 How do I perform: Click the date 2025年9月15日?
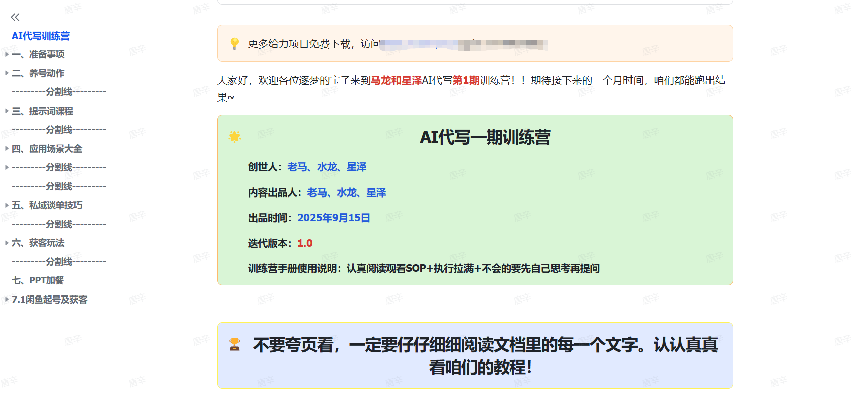point(334,218)
